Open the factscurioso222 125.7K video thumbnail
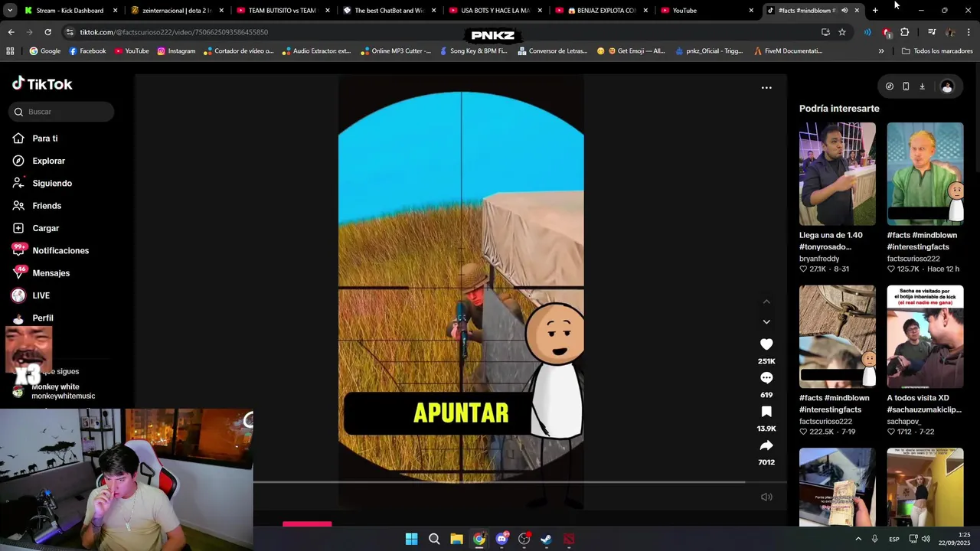980x551 pixels. pos(925,174)
